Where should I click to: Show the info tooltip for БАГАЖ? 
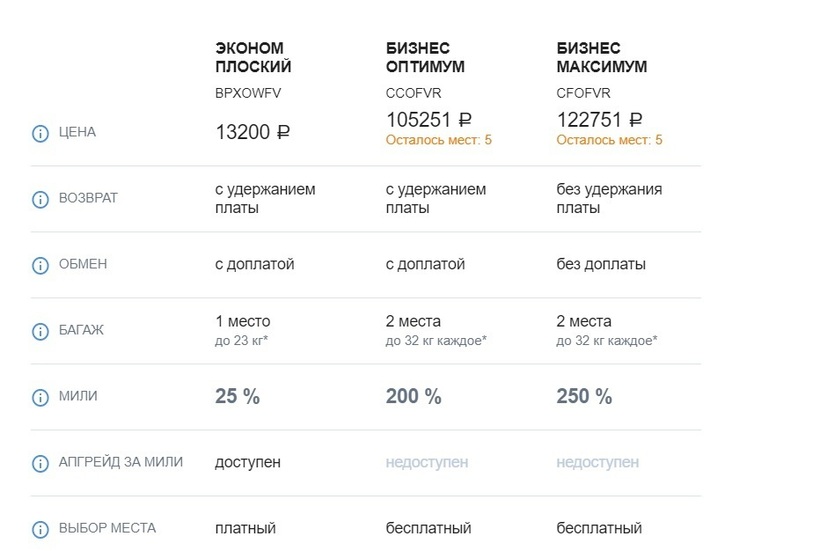[x=40, y=331]
